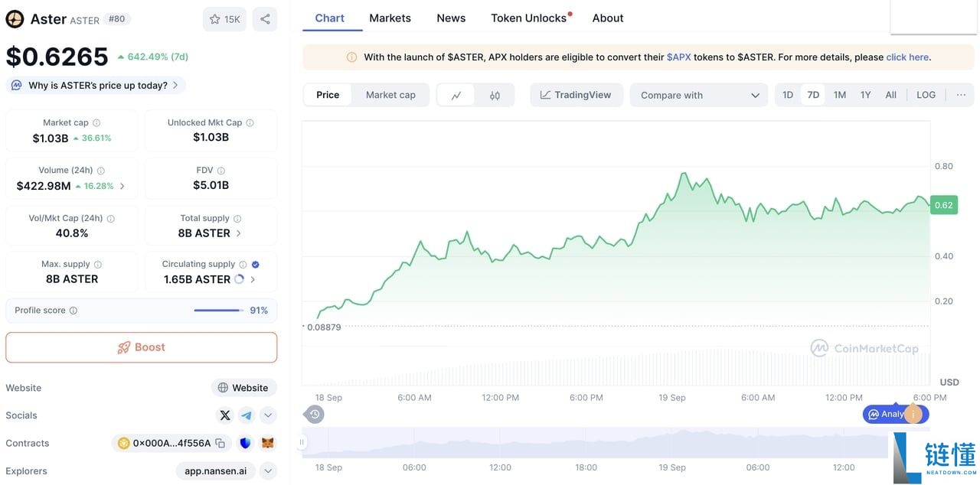980x485 pixels.
Task: Toggle LOG scale on chart
Action: click(926, 95)
